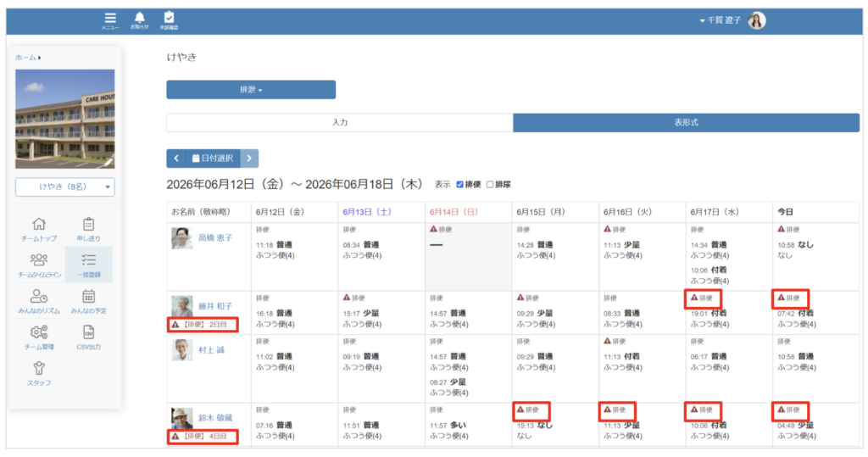The height and width of the screenshot is (457, 868).
Task: Open 日付選択 date picker
Action: (x=213, y=159)
